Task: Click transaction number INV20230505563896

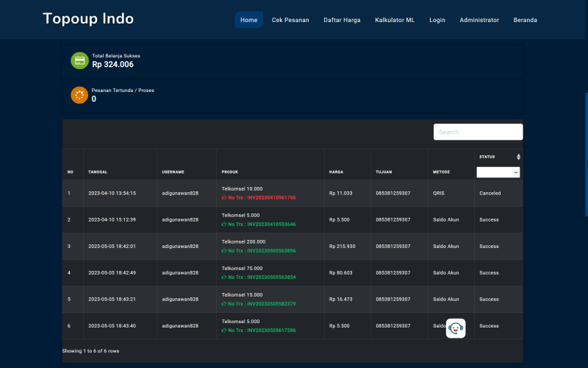Action: pos(271,250)
